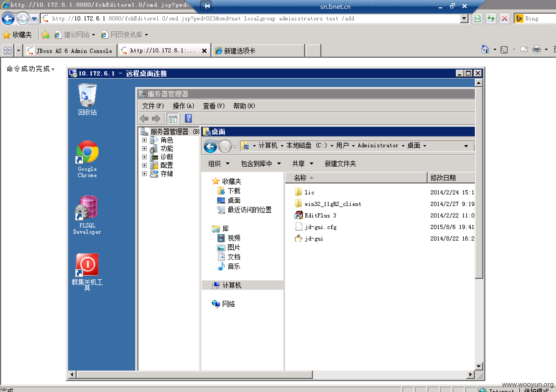The image size is (556, 392).
Task: Open IE quick tabs grid icon
Action: click(x=8, y=51)
